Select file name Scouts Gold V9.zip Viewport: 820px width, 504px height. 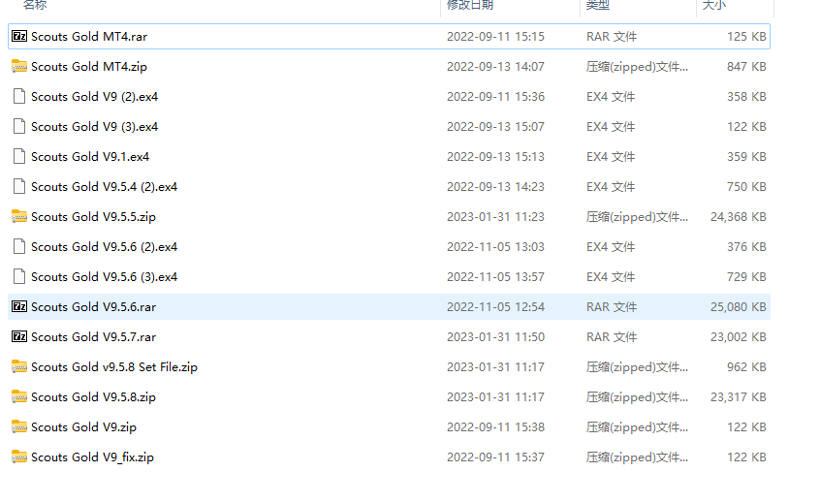tap(83, 427)
